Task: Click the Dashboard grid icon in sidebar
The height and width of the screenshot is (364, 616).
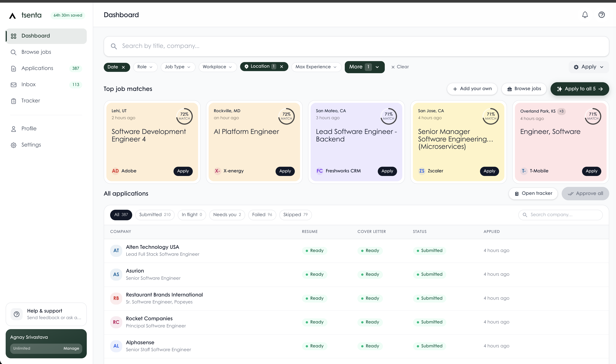Action: coord(14,36)
